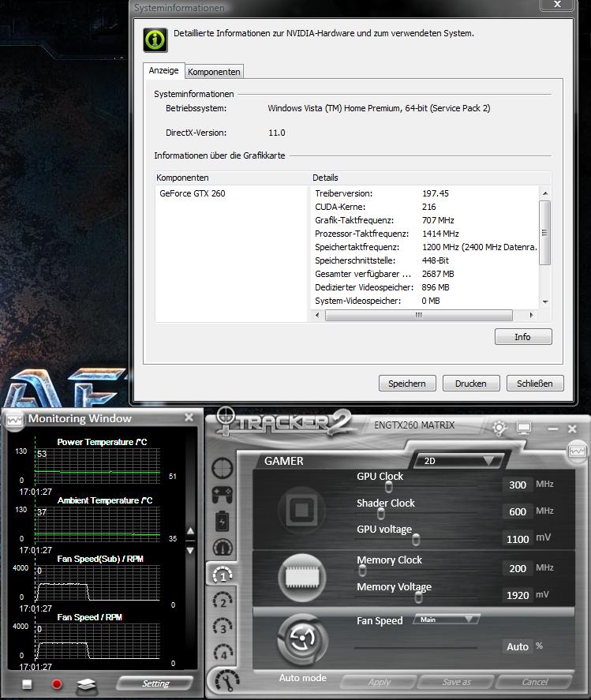Click the Drucken button

pos(471,383)
